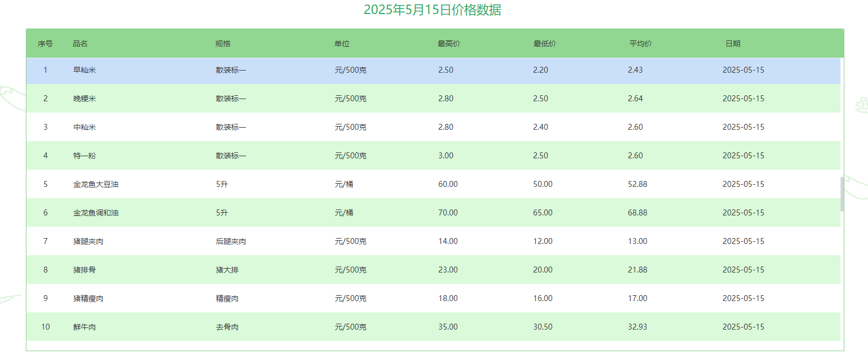Click 金龙鱼大豆油 in the table

tap(96, 184)
